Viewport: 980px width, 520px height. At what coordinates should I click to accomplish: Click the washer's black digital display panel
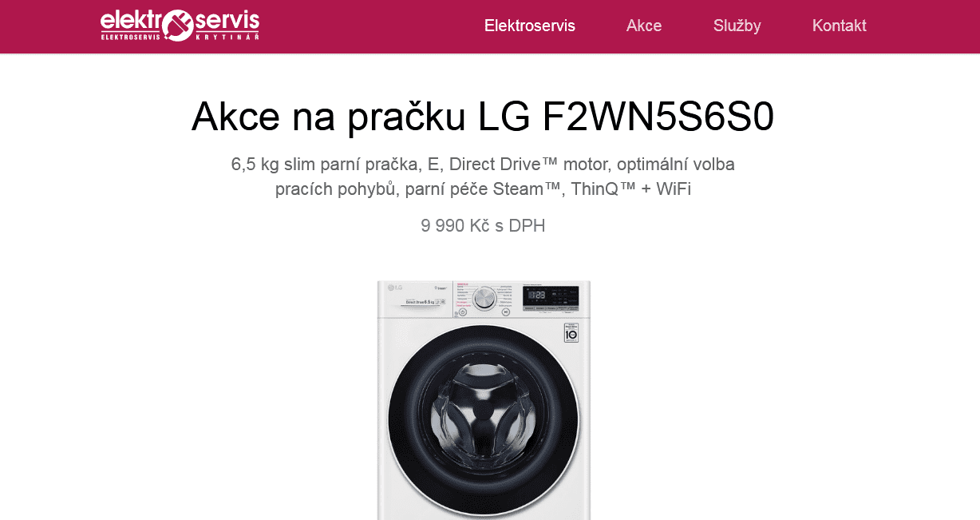coord(551,299)
